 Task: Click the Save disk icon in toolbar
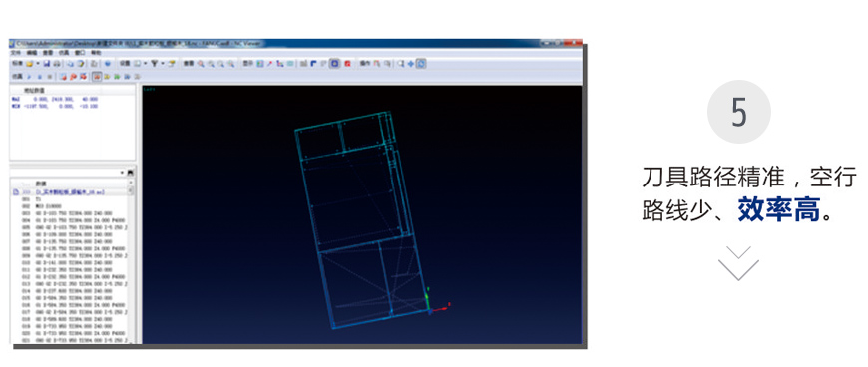(47, 64)
